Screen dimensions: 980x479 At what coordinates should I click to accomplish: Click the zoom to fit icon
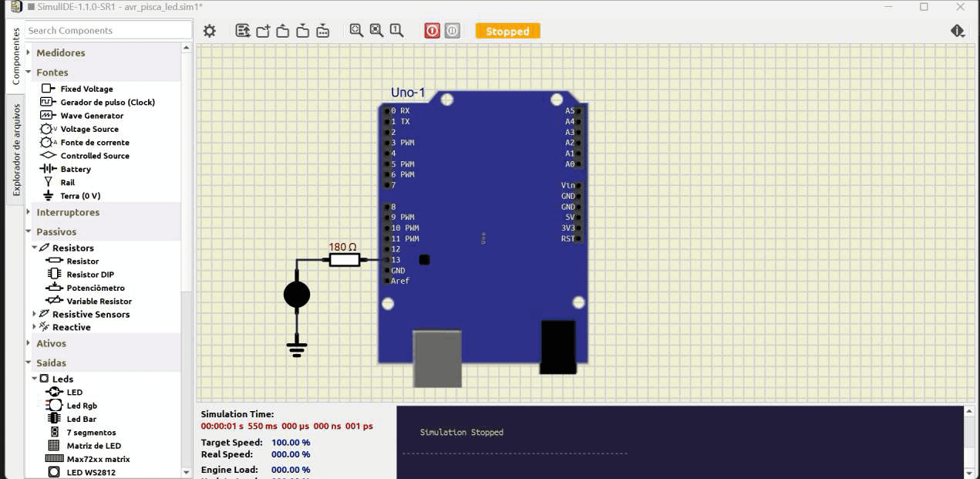coord(356,31)
